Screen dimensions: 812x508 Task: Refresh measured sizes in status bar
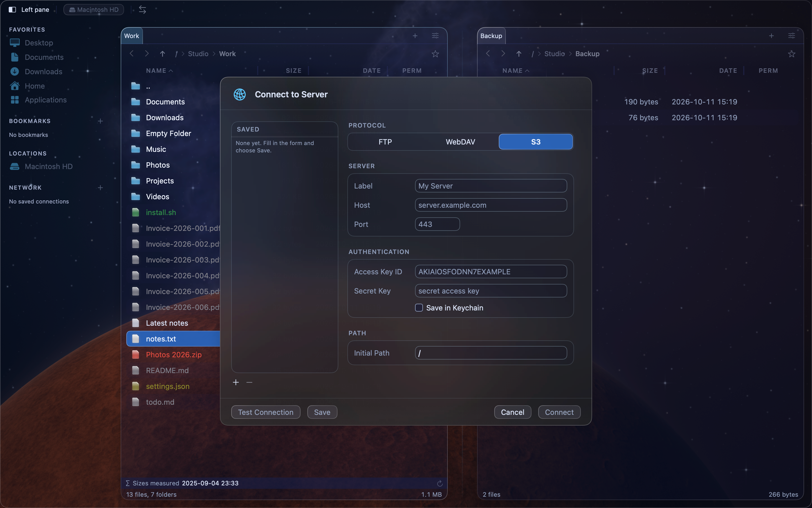(440, 483)
